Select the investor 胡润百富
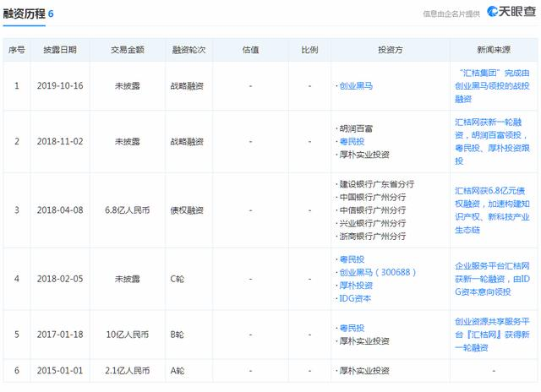The width and height of the screenshot is (541, 392). click(x=356, y=128)
